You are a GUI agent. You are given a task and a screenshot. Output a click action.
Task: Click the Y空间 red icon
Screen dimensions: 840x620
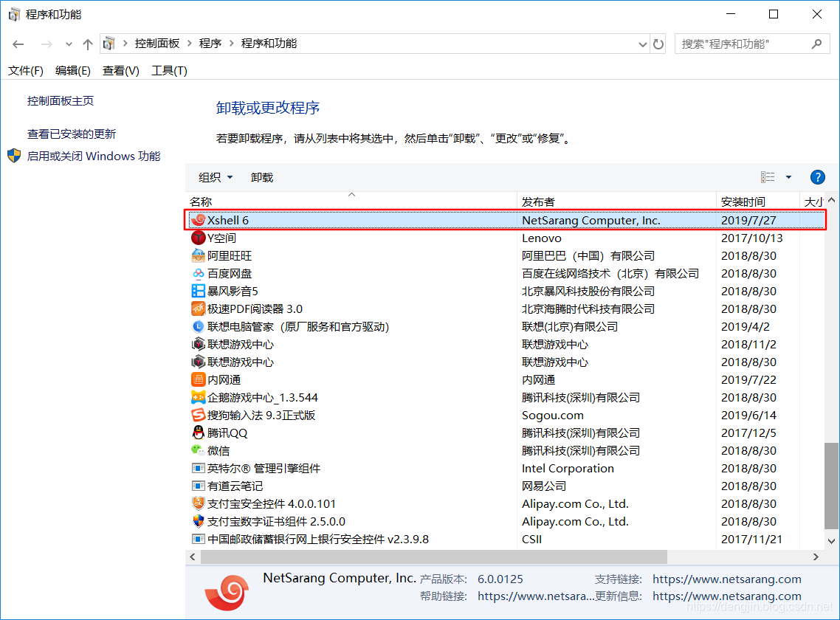199,238
